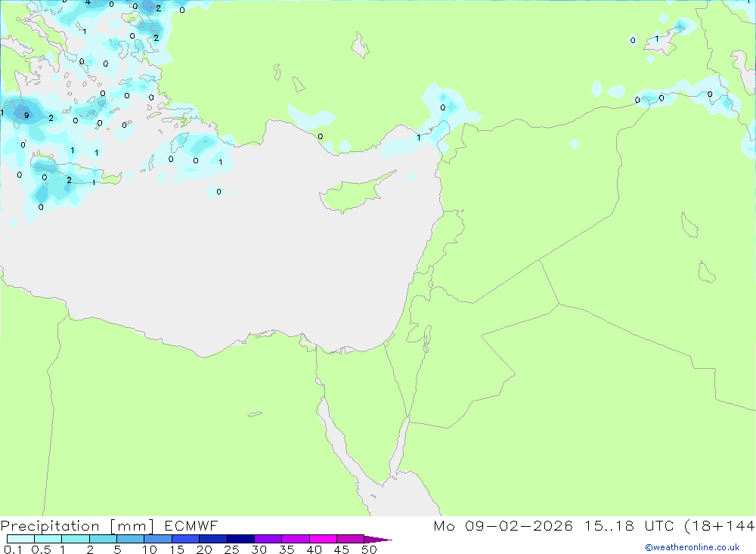756x554 pixels.
Task: Pick the 1–2 mm legend color swatch
Action: click(76, 539)
